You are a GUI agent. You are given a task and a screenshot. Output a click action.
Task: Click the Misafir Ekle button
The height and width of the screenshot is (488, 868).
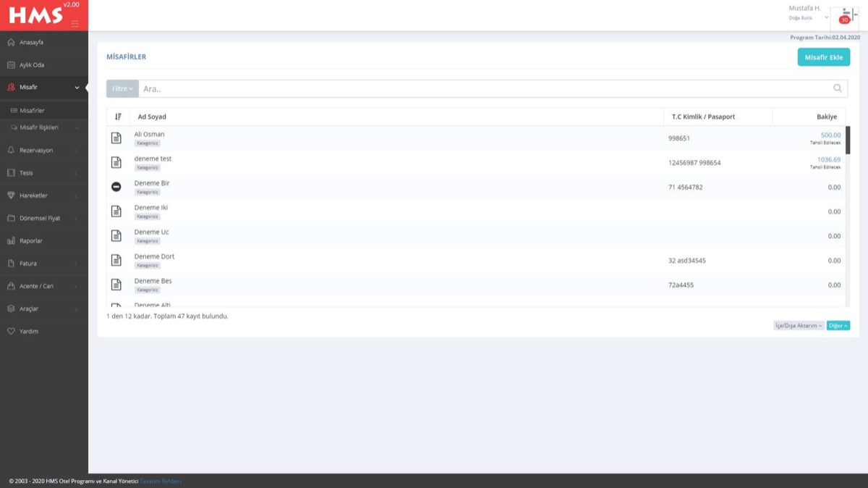click(x=824, y=57)
